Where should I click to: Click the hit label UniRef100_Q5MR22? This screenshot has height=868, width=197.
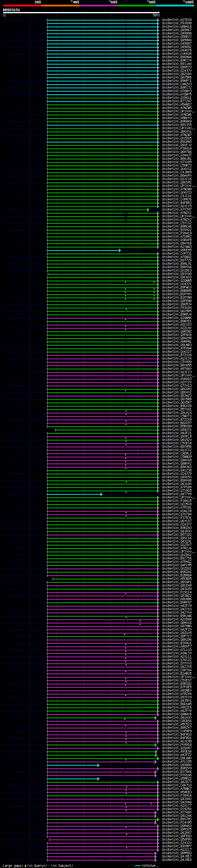click(177, 779)
